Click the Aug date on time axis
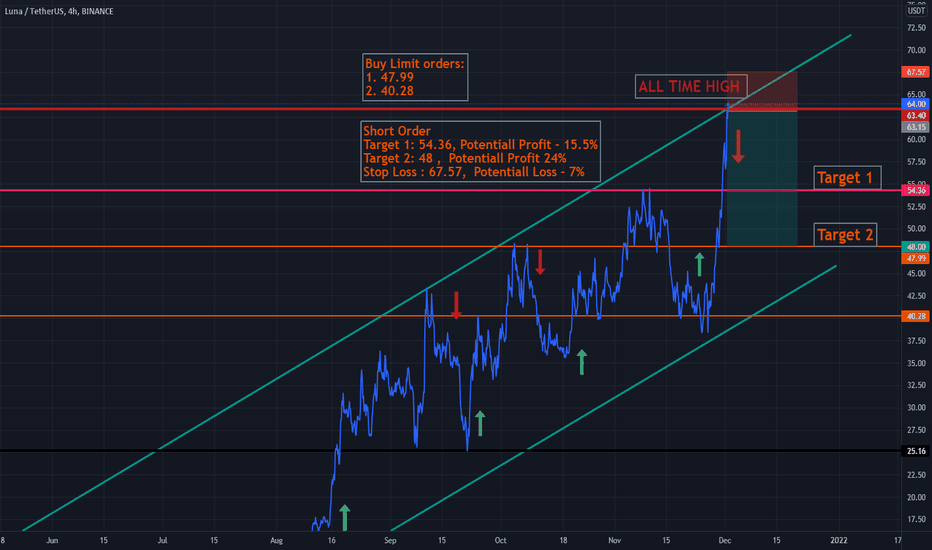Viewport: 932px width, 550px height. click(x=276, y=540)
